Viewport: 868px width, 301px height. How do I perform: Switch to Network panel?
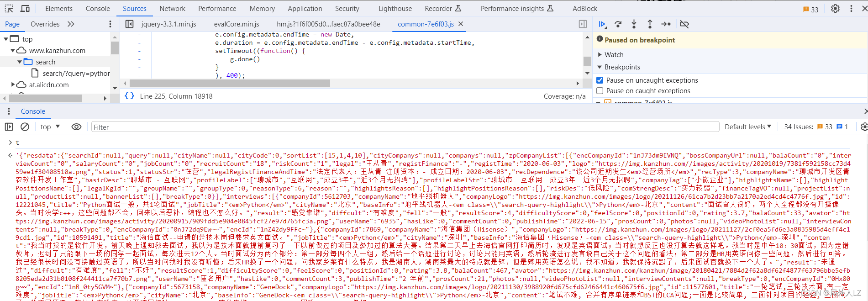(172, 8)
